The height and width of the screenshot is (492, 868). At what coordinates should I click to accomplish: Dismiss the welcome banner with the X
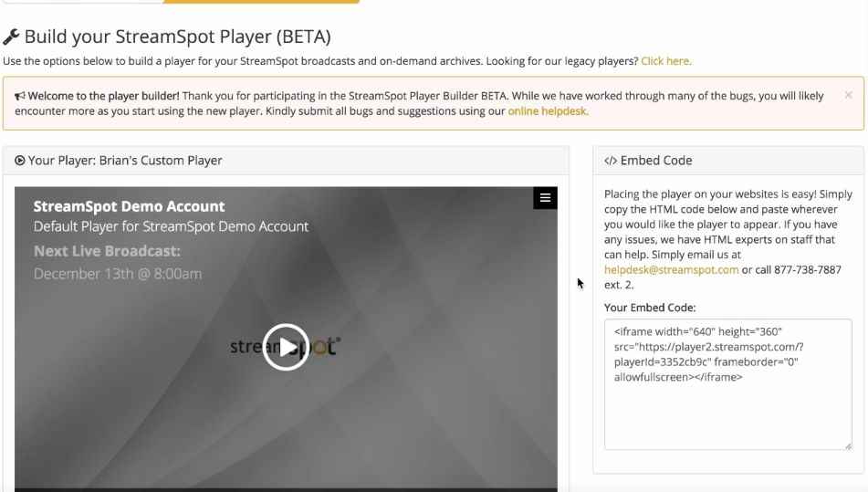click(848, 95)
